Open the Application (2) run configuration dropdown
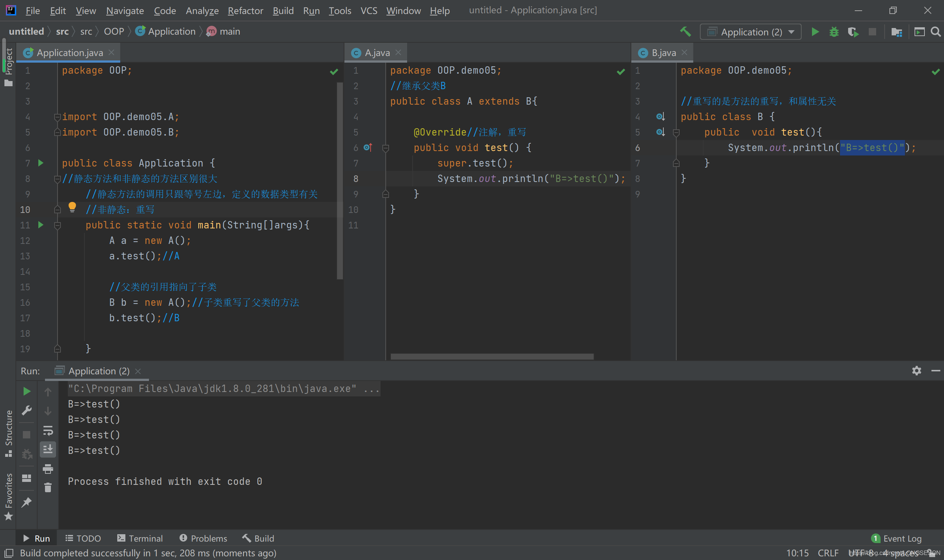Image resolution: width=944 pixels, height=560 pixels. 751,32
